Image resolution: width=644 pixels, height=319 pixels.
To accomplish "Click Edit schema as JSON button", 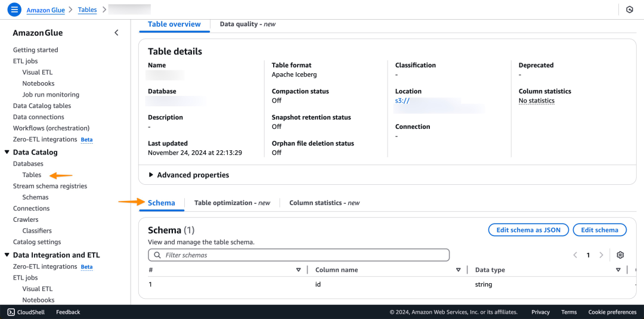I will click(x=528, y=230).
